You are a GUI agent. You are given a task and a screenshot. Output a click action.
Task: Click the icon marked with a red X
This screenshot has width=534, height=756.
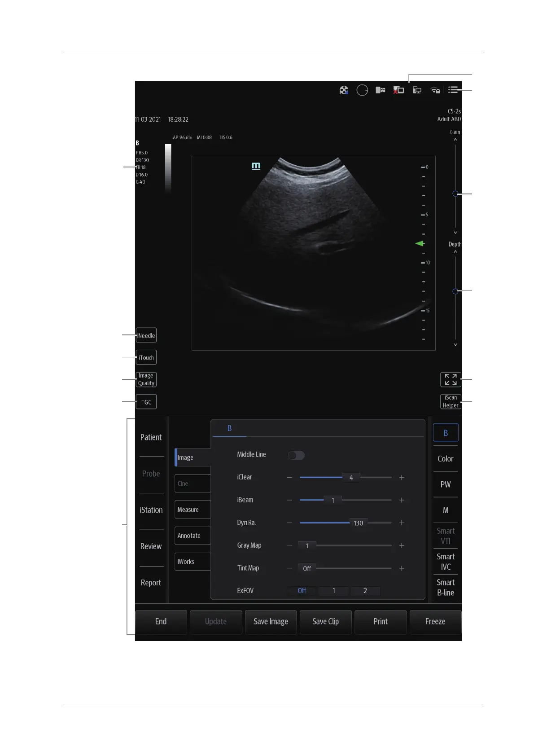(398, 90)
